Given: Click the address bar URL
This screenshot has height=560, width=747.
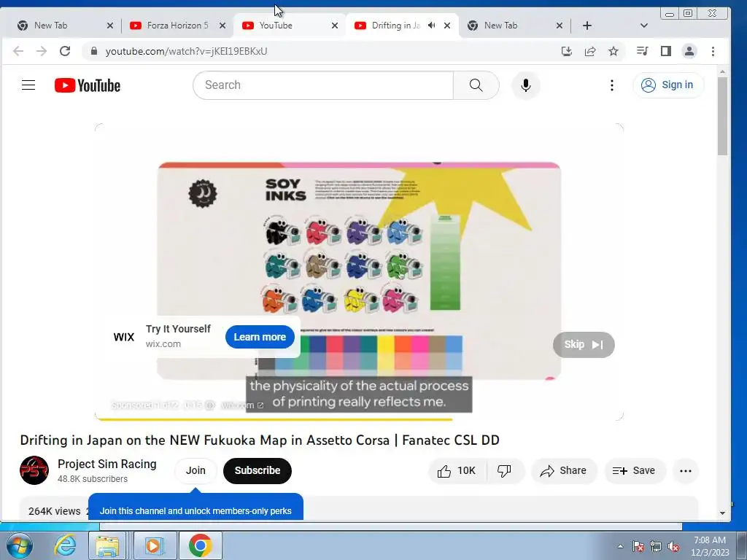Looking at the screenshot, I should [186, 51].
